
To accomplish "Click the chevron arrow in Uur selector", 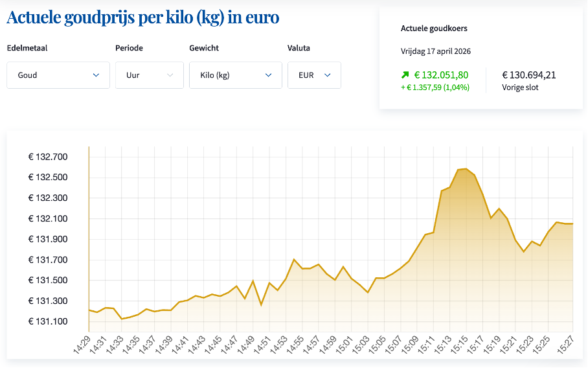I will tap(170, 75).
